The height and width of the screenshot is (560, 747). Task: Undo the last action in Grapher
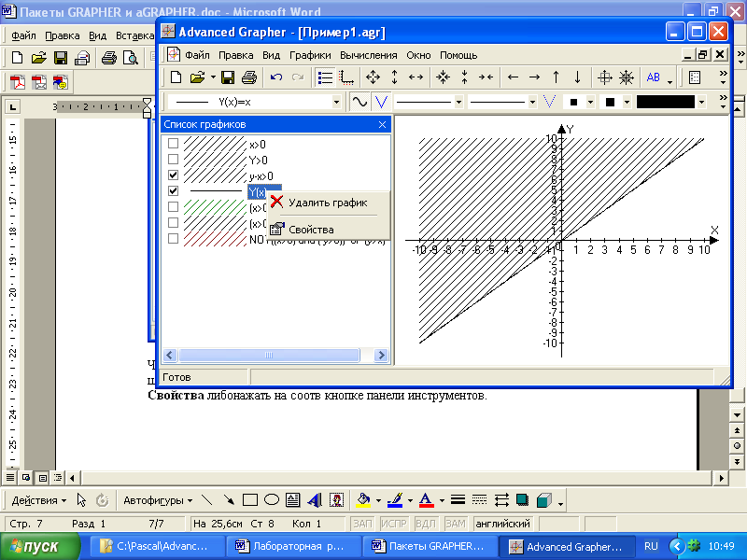276,77
